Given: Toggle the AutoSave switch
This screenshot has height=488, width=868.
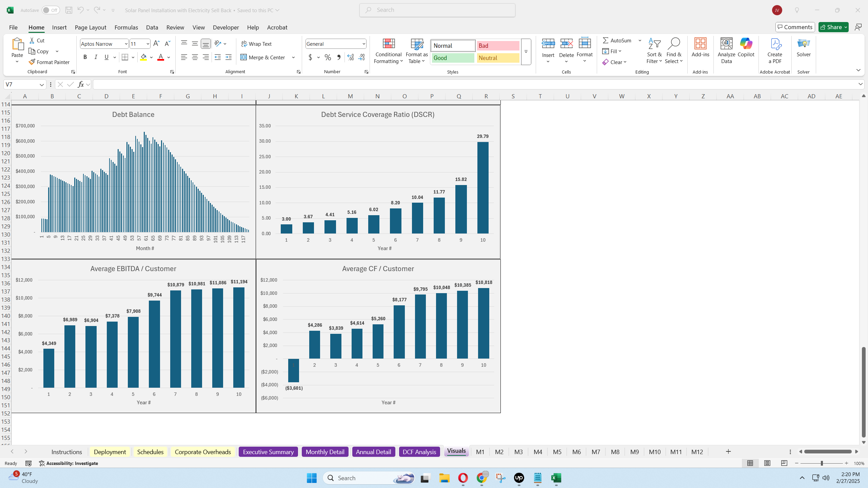Looking at the screenshot, I should click(x=51, y=10).
